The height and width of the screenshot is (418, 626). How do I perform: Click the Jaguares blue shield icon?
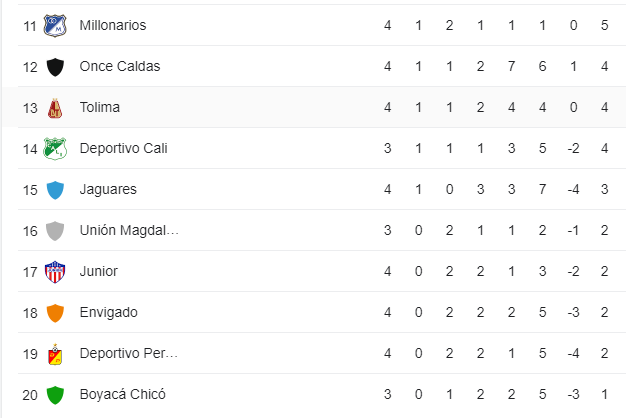(55, 190)
